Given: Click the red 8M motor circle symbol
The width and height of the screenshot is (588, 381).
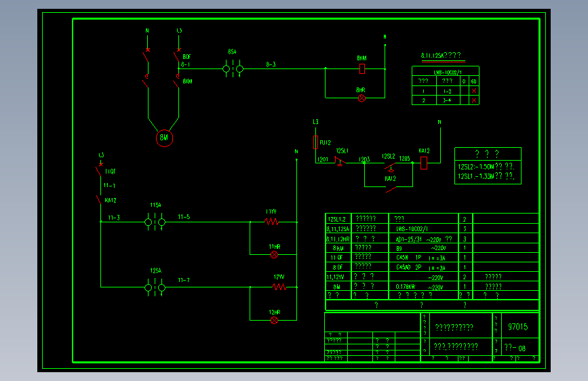Looking at the screenshot, I should click(164, 138).
